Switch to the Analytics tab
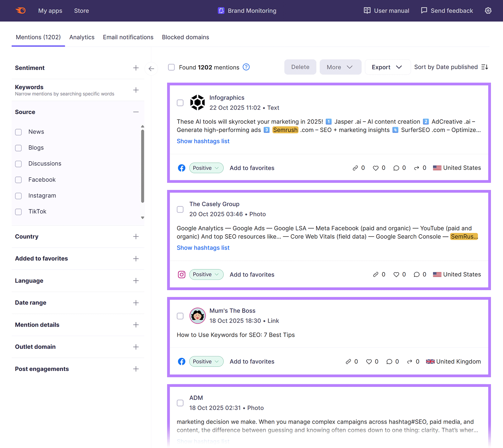The height and width of the screenshot is (448, 503). [x=82, y=37]
